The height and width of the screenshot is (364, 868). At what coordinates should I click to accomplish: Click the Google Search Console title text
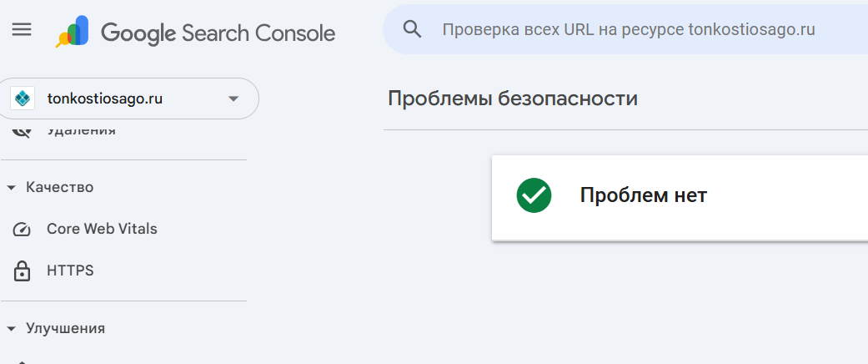pyautogui.click(x=218, y=33)
